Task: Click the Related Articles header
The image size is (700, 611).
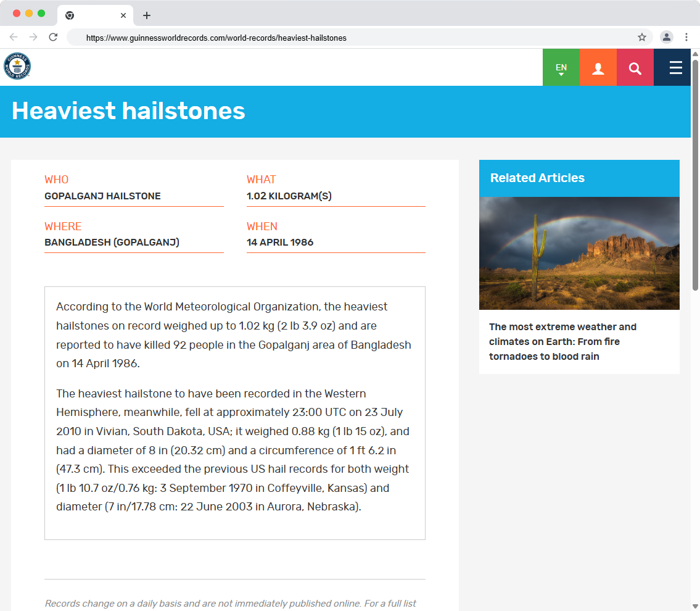Action: pos(579,178)
